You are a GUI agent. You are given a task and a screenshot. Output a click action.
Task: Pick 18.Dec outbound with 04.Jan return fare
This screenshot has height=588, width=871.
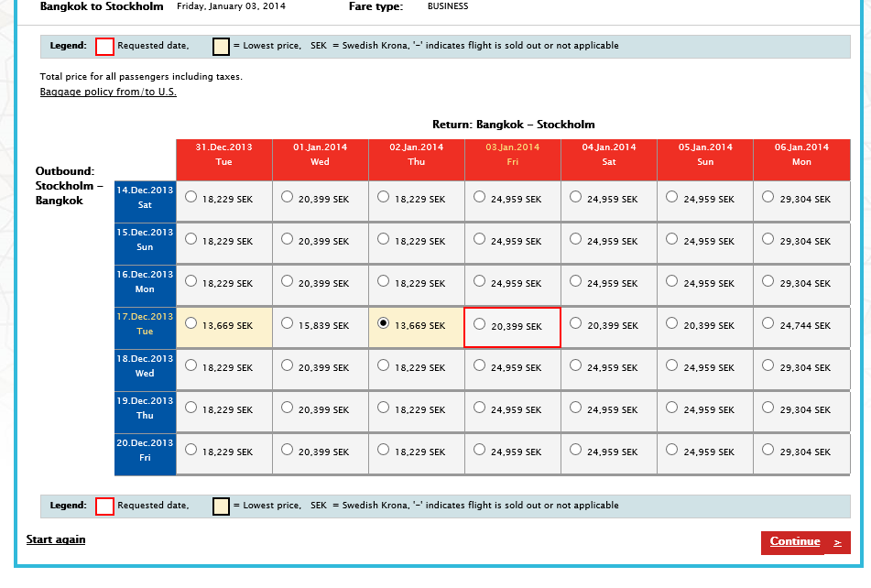pyautogui.click(x=575, y=365)
